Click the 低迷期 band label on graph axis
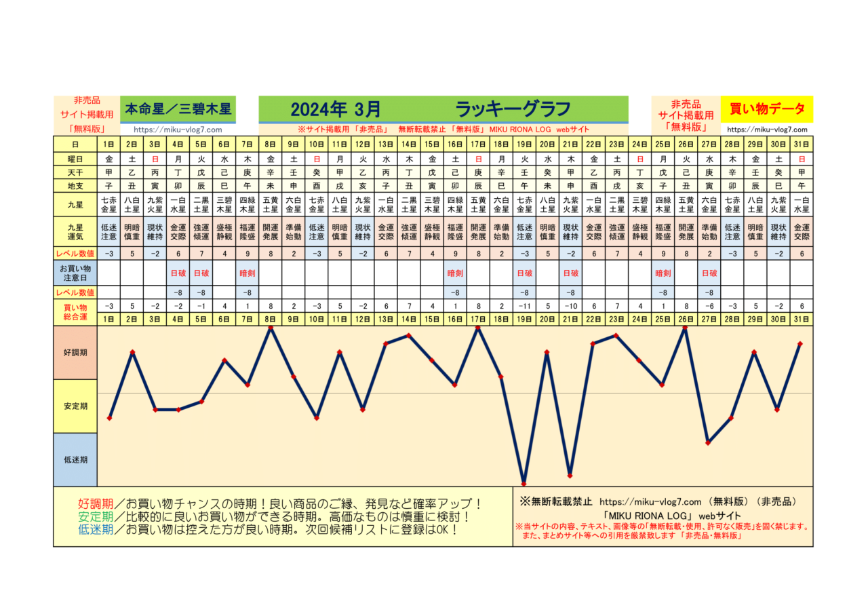The width and height of the screenshot is (868, 614). 75,459
